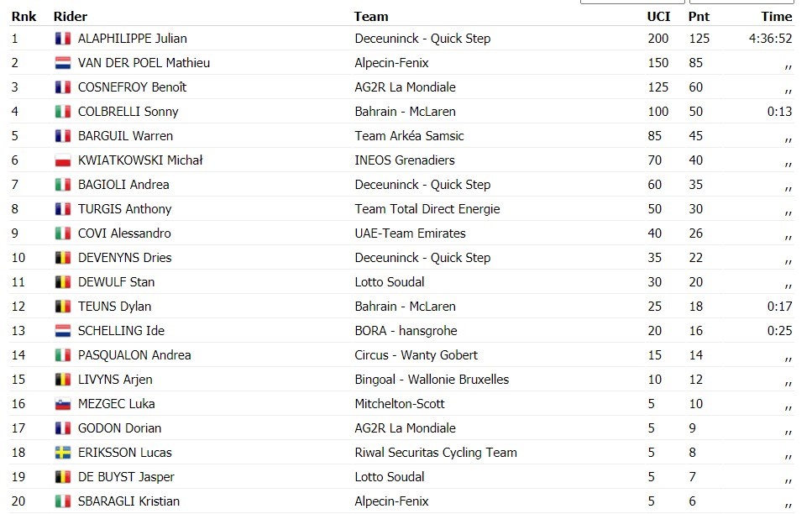Sort by the Pnt column header
Screen dimensions: 812x514
point(699,17)
